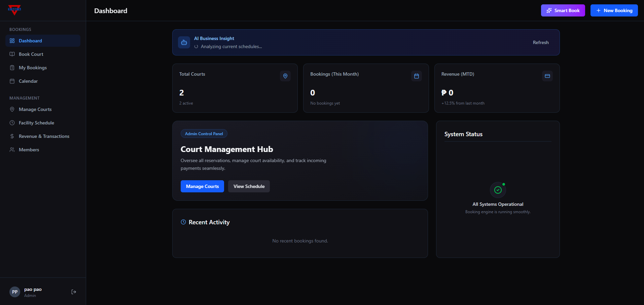This screenshot has width=644, height=305.
Task: Click the pao pao user name
Action: click(33, 289)
